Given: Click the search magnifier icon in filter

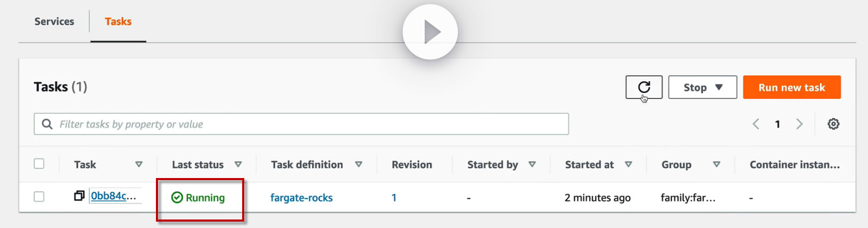Looking at the screenshot, I should [47, 124].
